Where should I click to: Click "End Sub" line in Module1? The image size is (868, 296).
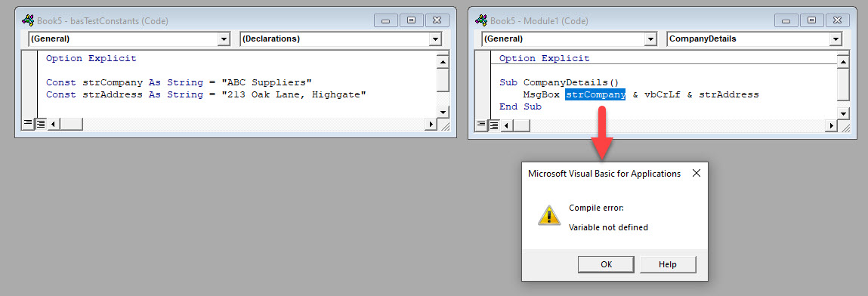(520, 106)
